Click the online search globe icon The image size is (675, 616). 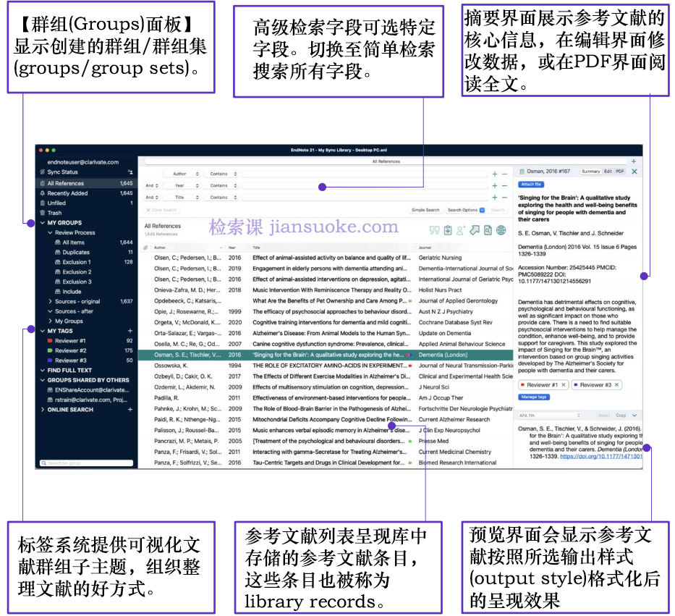[501, 230]
